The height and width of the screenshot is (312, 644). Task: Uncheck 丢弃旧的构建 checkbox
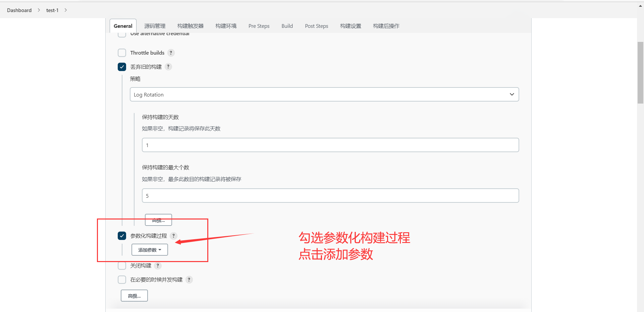[122, 67]
